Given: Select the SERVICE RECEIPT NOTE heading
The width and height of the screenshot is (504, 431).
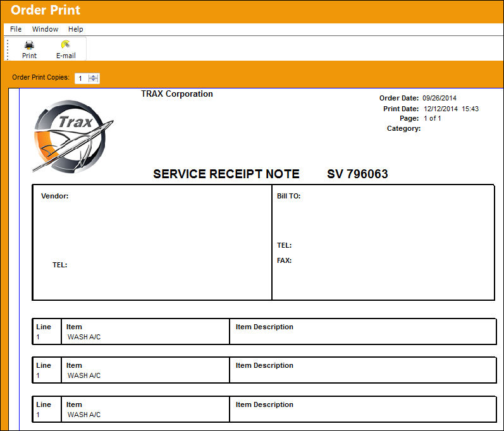Looking at the screenshot, I should pyautogui.click(x=226, y=174).
